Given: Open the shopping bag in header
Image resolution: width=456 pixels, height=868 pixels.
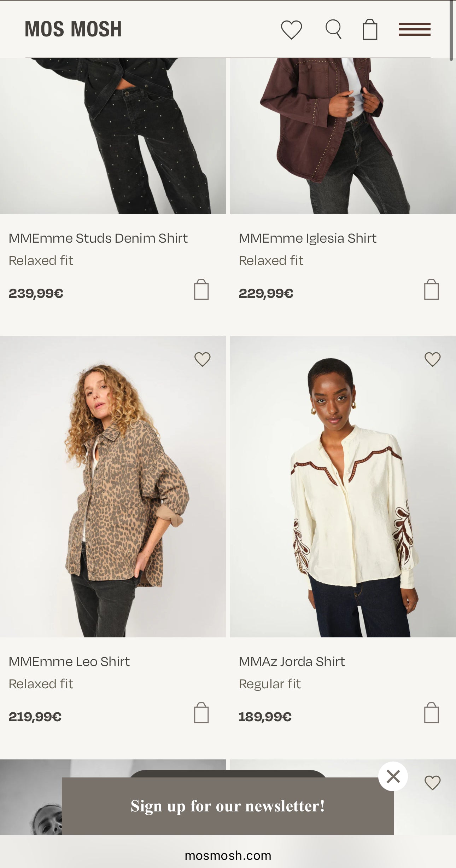Looking at the screenshot, I should (x=370, y=29).
